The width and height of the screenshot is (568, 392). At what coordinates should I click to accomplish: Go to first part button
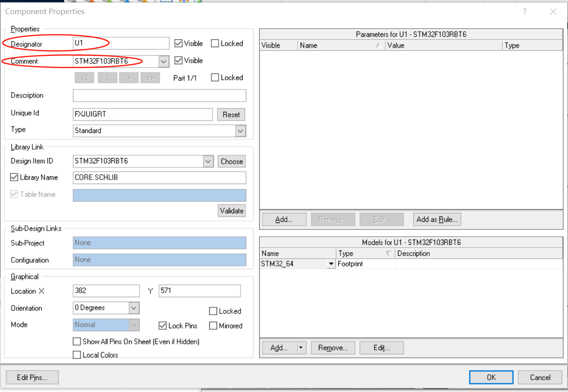[x=84, y=78]
